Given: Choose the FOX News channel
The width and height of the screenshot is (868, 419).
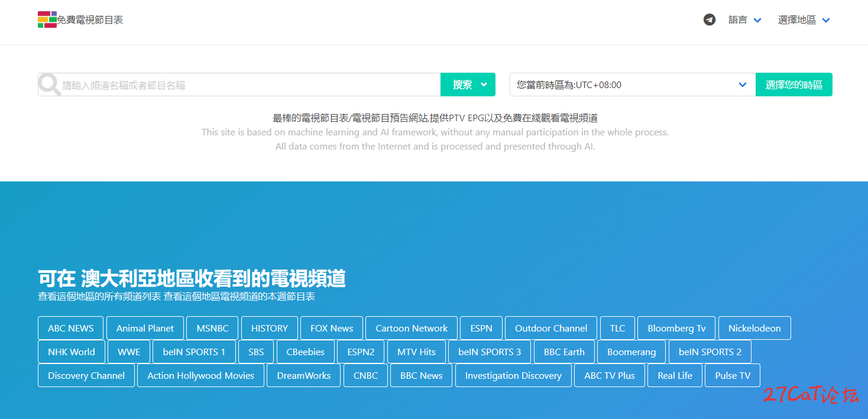Looking at the screenshot, I should (332, 328).
